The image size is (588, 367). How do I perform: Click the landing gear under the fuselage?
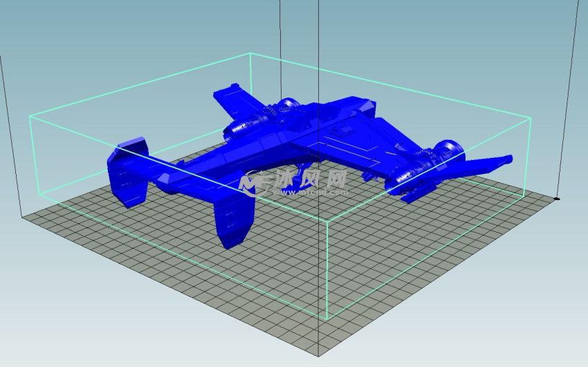tap(304, 180)
